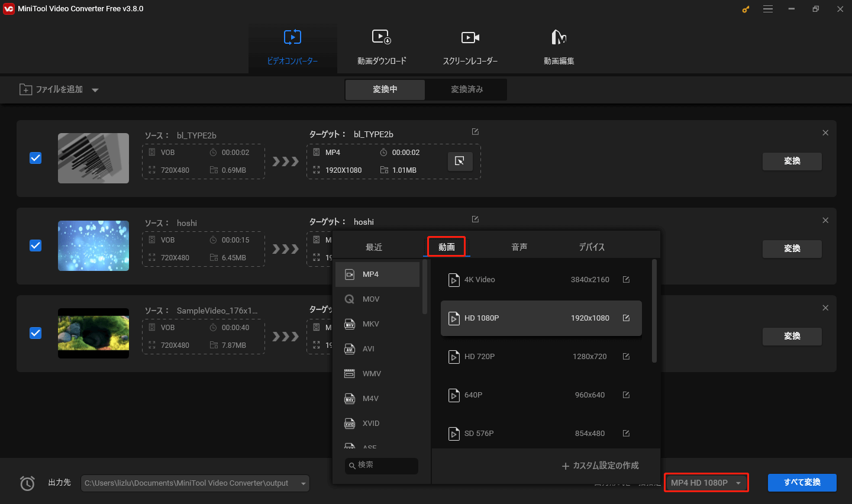Open the Video Converter (ビデオコンバーター) tab icon
The image size is (852, 504).
click(x=292, y=37)
